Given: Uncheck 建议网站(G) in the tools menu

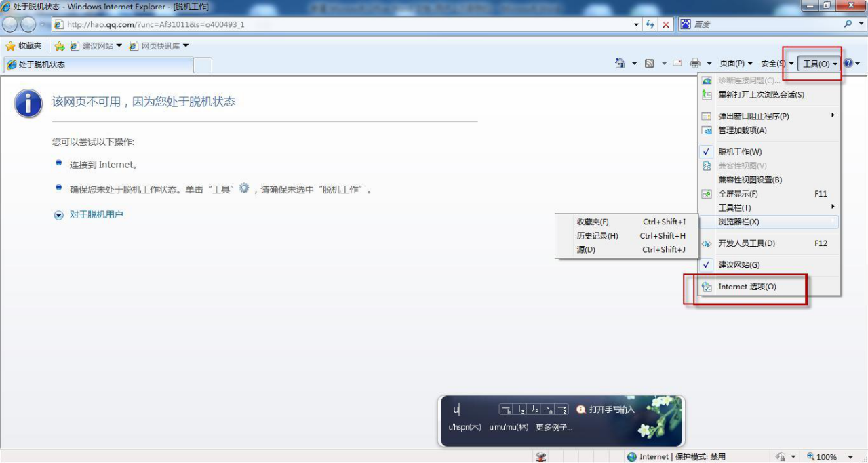Looking at the screenshot, I should pyautogui.click(x=738, y=265).
